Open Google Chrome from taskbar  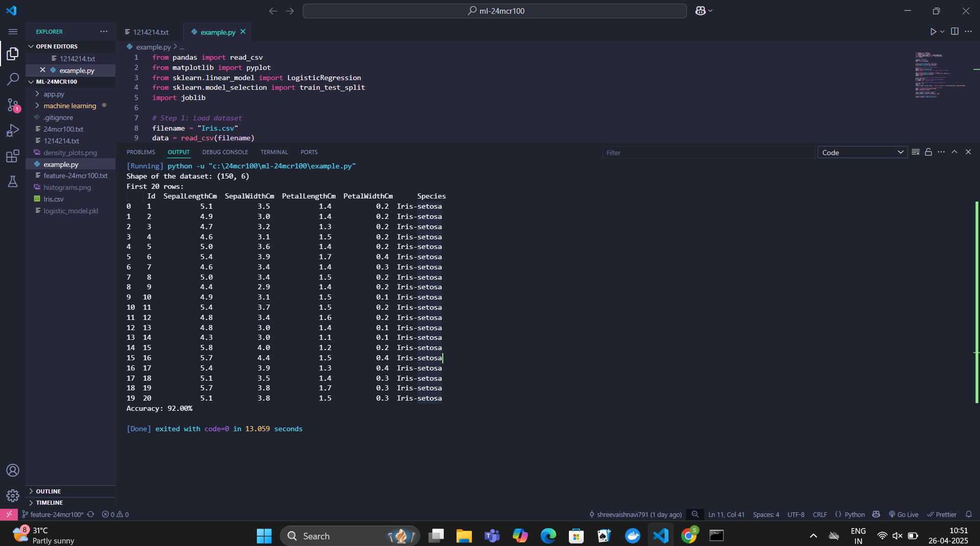point(688,536)
